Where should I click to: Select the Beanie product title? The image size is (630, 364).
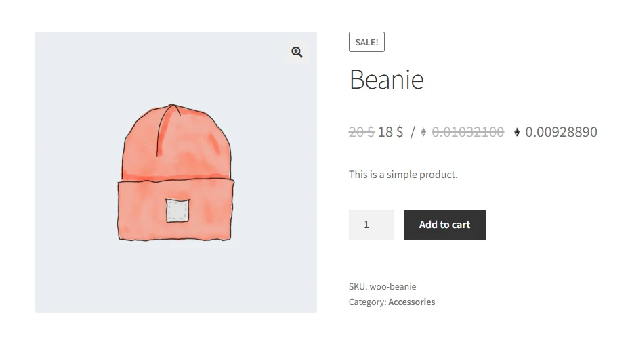[387, 79]
